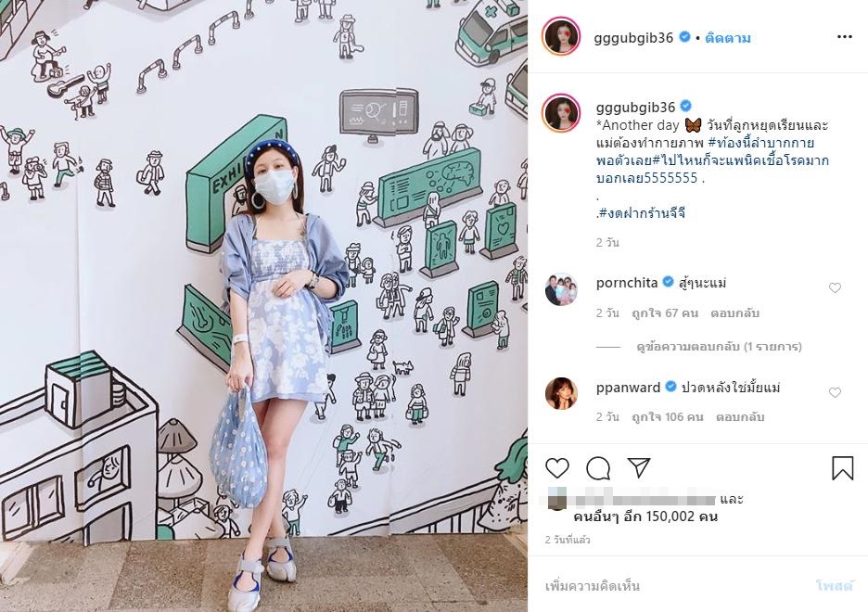The height and width of the screenshot is (612, 868).
Task: Click the โพสต์ post button
Action: pos(835,585)
